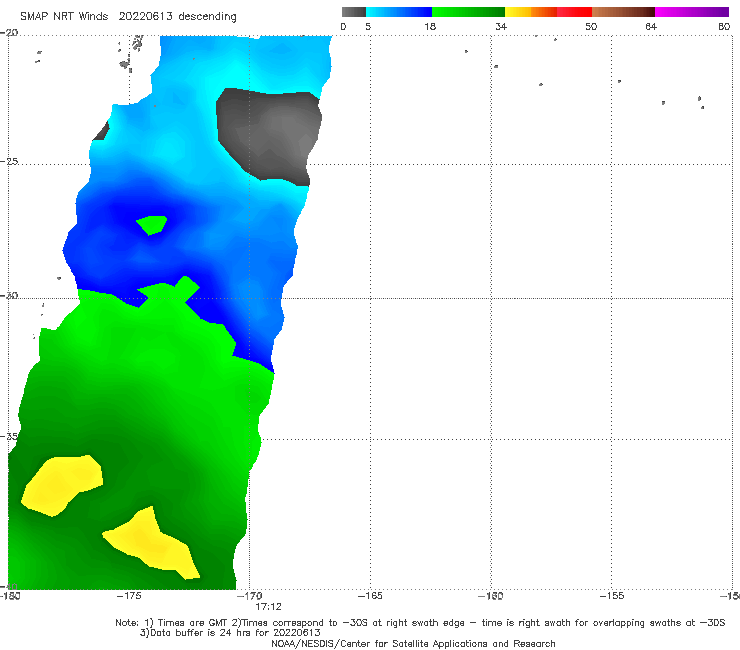Click the swath time label '17:12'
Image resolution: width=740 pixels, height=650 pixels.
point(269,607)
